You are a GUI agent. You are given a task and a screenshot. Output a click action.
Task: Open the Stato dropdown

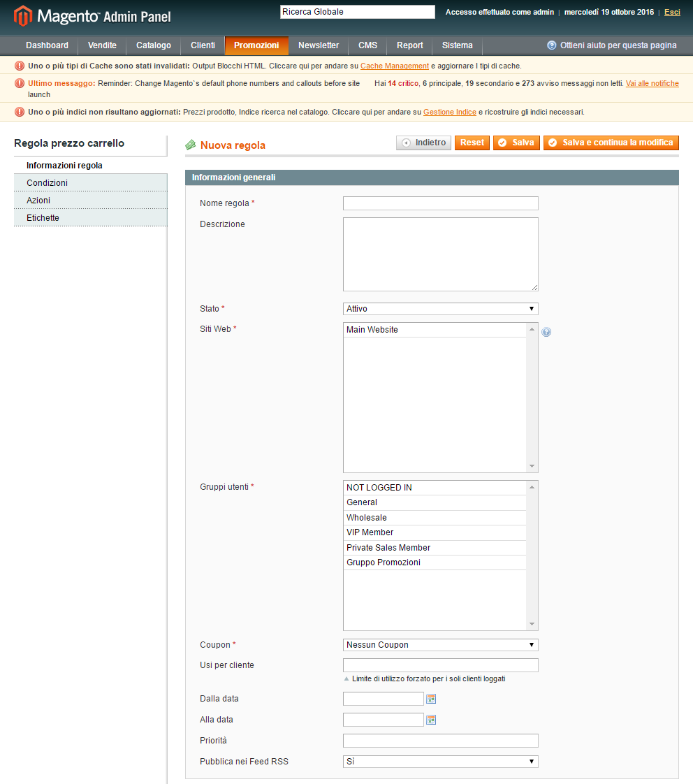tap(440, 308)
